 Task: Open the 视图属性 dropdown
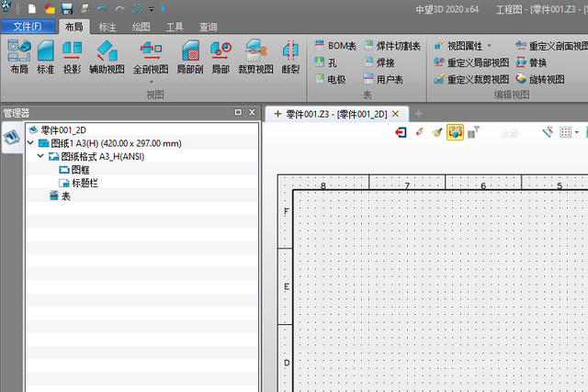[489, 45]
